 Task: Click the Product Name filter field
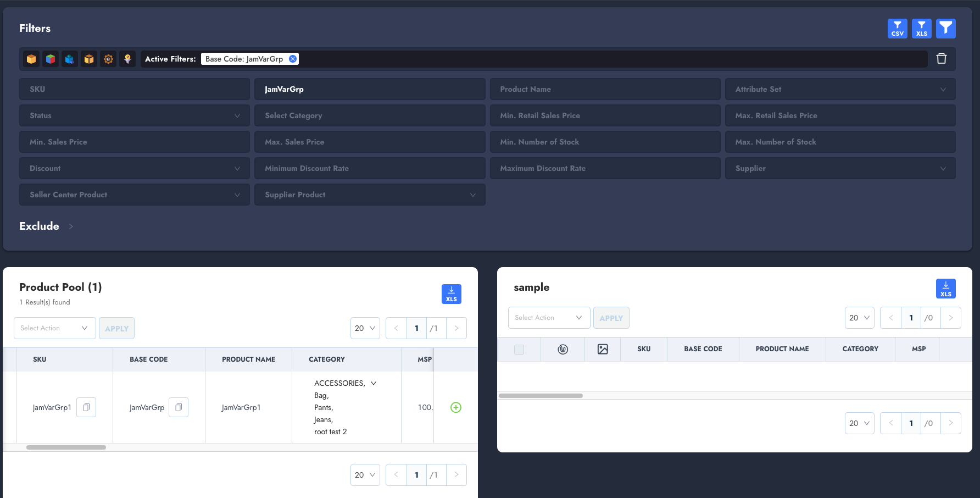pos(604,89)
